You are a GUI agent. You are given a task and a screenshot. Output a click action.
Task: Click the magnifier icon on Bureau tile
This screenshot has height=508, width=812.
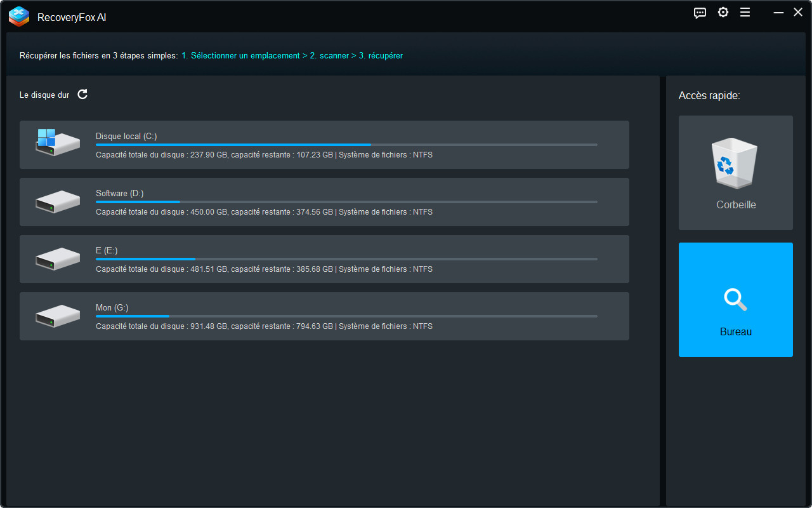(x=735, y=298)
